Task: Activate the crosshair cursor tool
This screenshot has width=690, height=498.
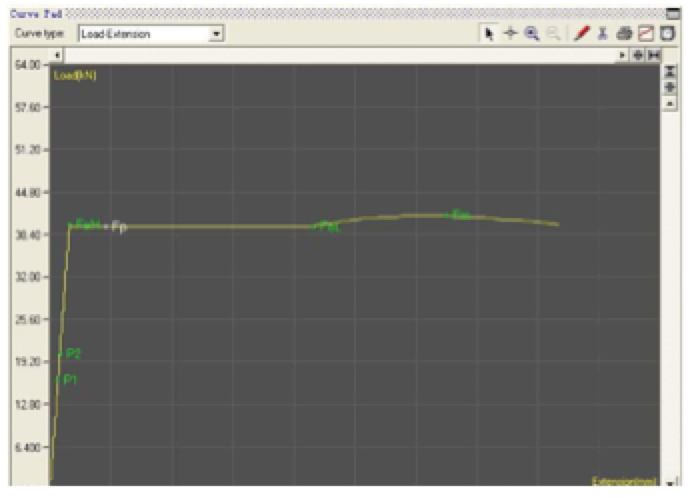Action: pyautogui.click(x=510, y=33)
